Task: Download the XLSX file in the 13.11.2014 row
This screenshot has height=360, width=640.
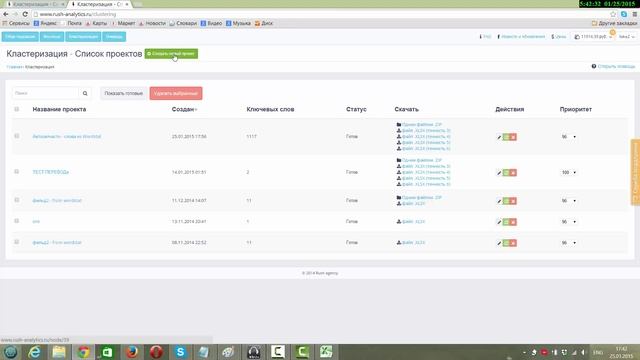Action: tap(411, 222)
